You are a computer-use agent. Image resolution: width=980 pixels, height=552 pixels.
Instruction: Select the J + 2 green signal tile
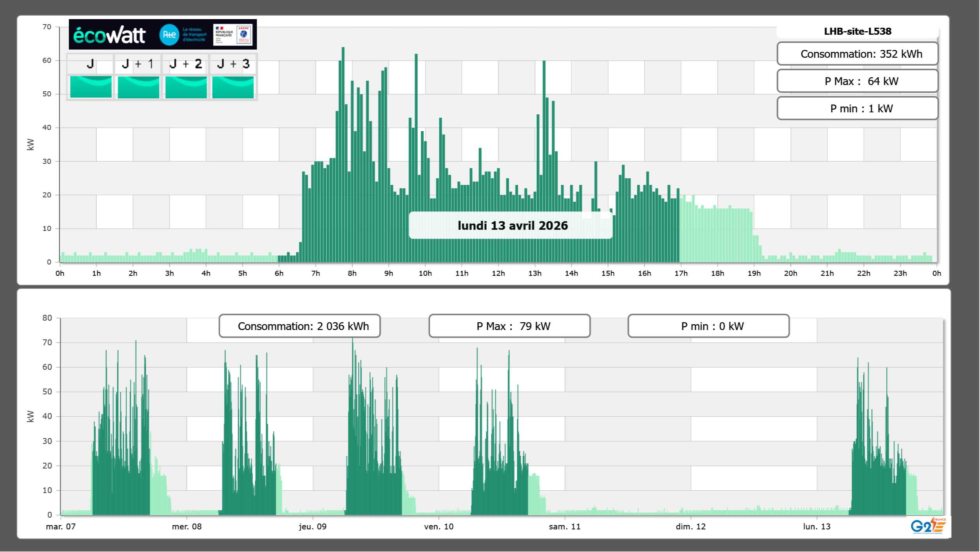(186, 87)
